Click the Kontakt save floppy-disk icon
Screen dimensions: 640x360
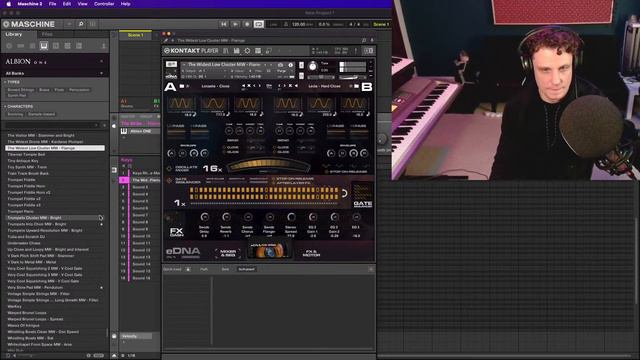(x=236, y=51)
